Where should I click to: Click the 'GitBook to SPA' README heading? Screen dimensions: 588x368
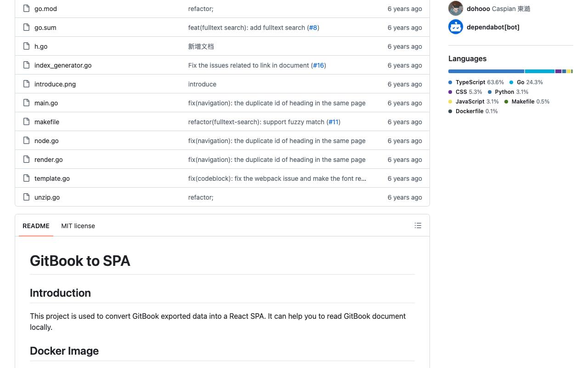[80, 261]
